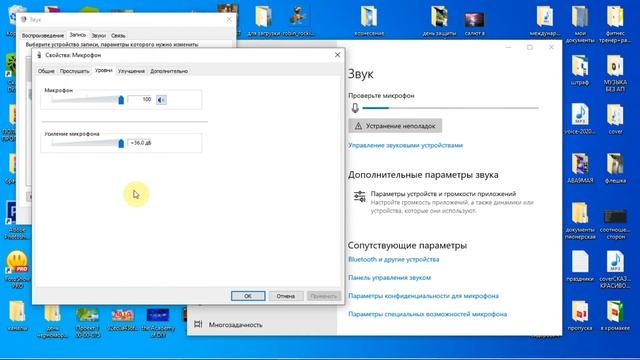This screenshot has height=360, width=640.
Task: Select the салют в desktop video file
Action: tap(474, 24)
